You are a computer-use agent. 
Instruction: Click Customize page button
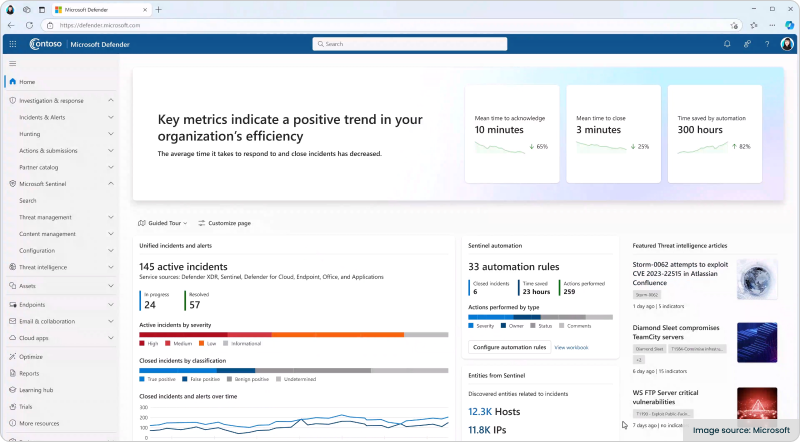coord(224,223)
